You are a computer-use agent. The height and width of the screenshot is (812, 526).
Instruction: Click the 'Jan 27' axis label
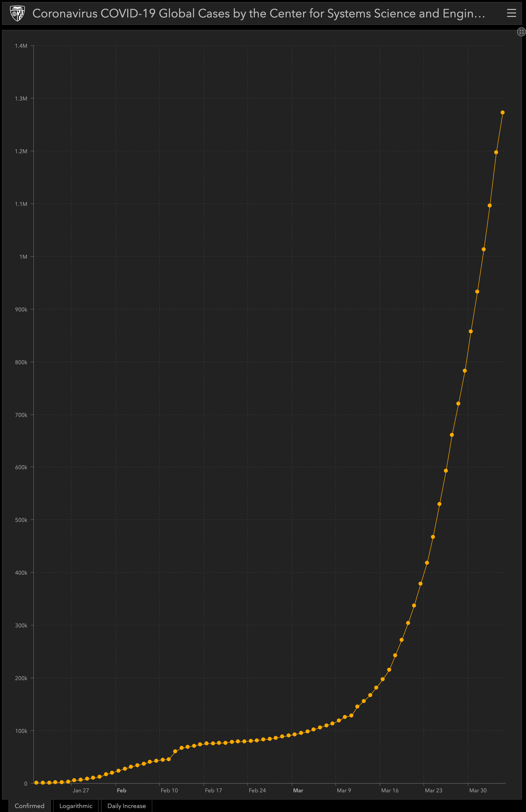tap(81, 790)
